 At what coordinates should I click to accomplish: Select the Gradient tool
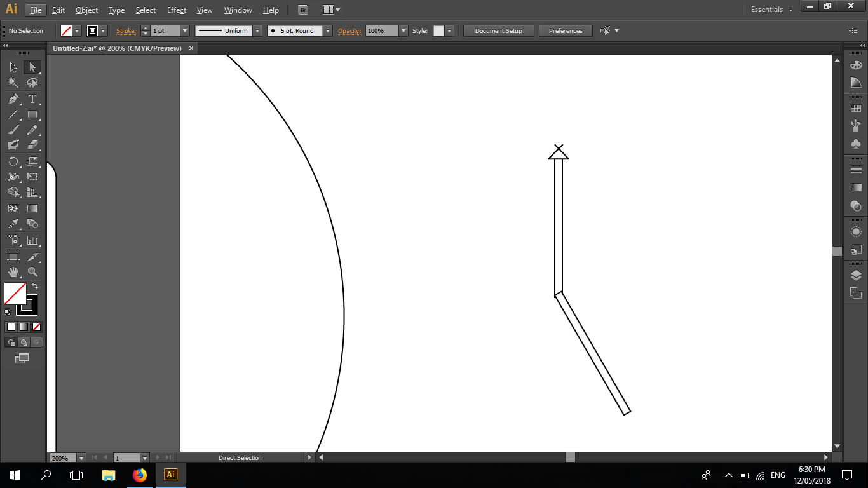click(32, 208)
